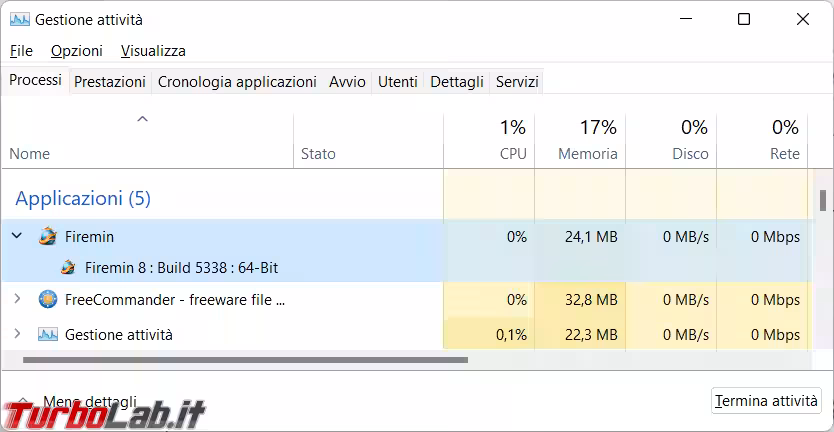The width and height of the screenshot is (834, 432).
Task: Click the FreeCommander globe icon
Action: click(48, 299)
